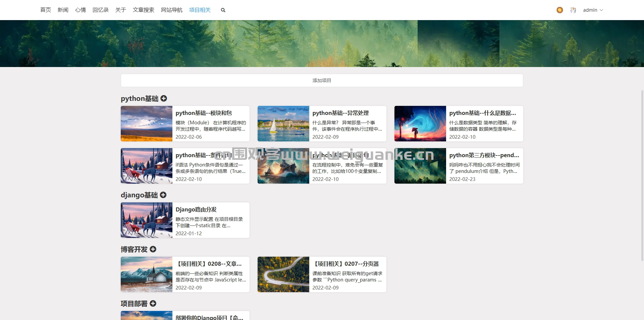Open the 关于 nav item
The width and height of the screenshot is (644, 320).
click(x=121, y=10)
